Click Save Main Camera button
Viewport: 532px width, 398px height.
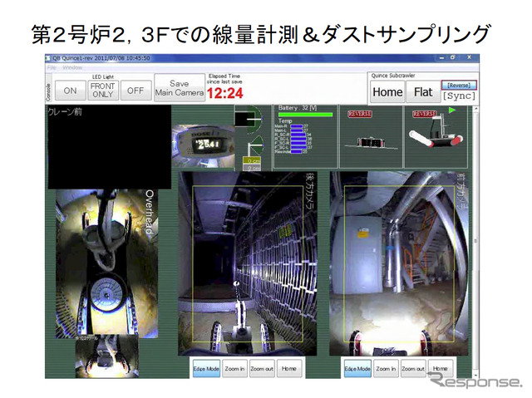tap(180, 88)
